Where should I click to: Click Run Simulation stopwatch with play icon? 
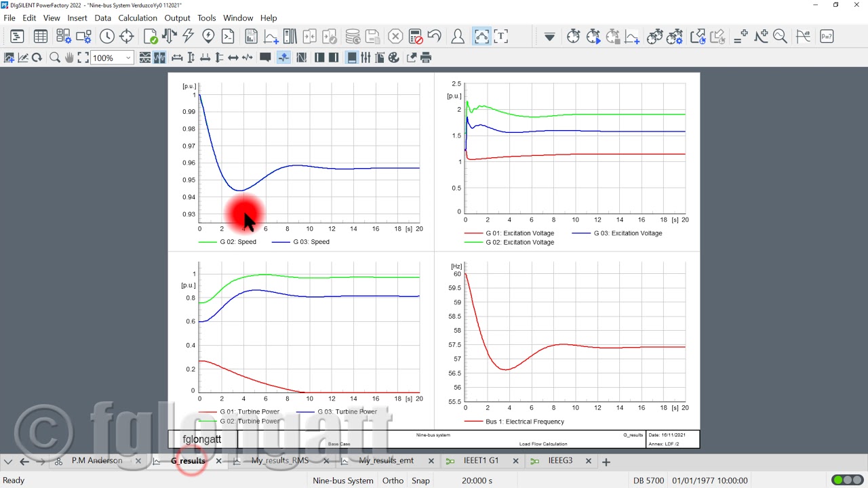(593, 37)
